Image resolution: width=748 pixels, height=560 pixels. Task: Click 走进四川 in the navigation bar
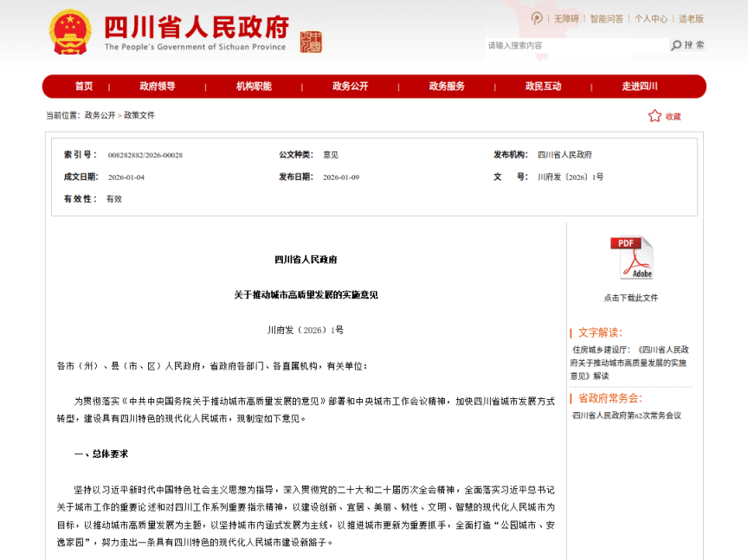tap(640, 87)
